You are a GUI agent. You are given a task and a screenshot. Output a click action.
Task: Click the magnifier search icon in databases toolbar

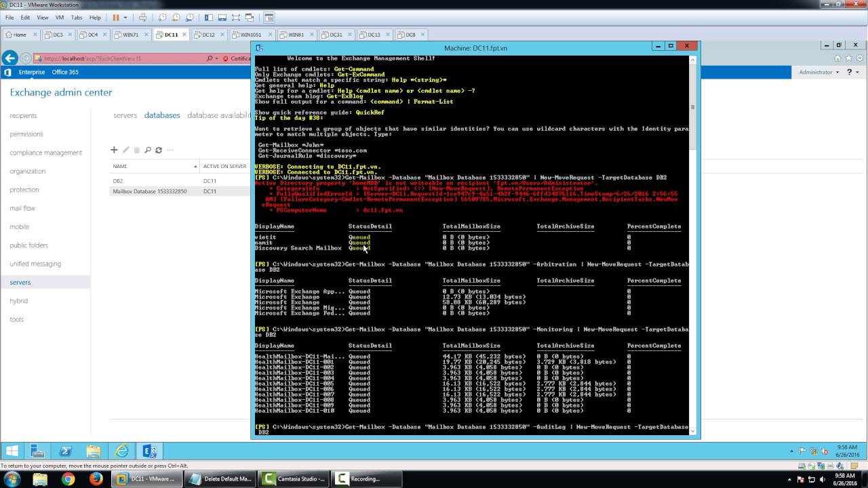[x=147, y=150]
